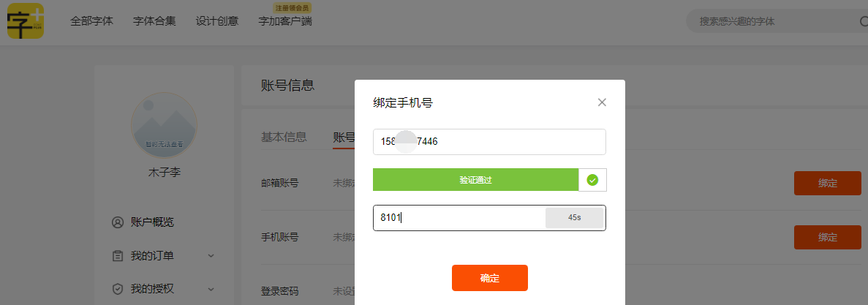Click the phone number input field
Image resolution: width=868 pixels, height=305 pixels.
tap(489, 142)
